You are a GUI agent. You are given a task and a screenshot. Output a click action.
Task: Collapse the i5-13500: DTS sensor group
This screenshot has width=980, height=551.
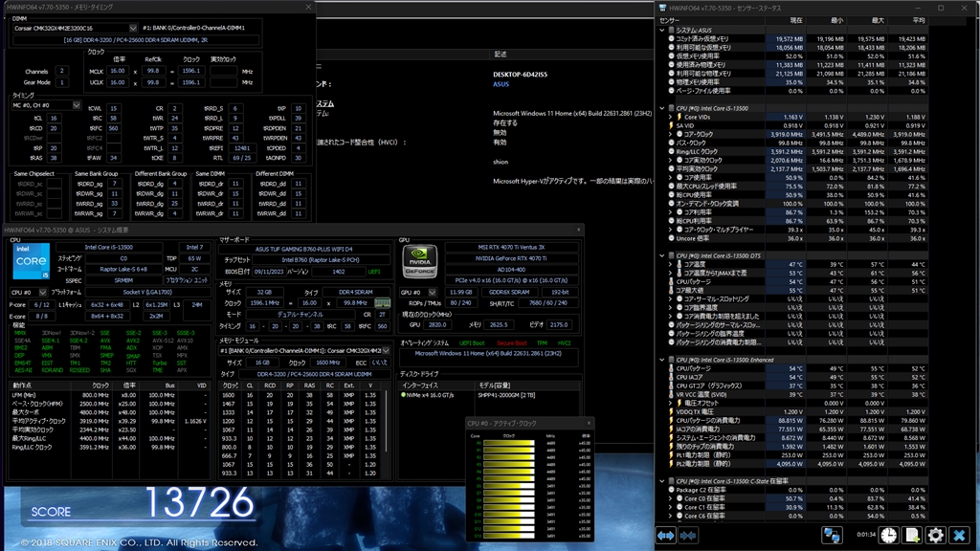tap(662, 255)
